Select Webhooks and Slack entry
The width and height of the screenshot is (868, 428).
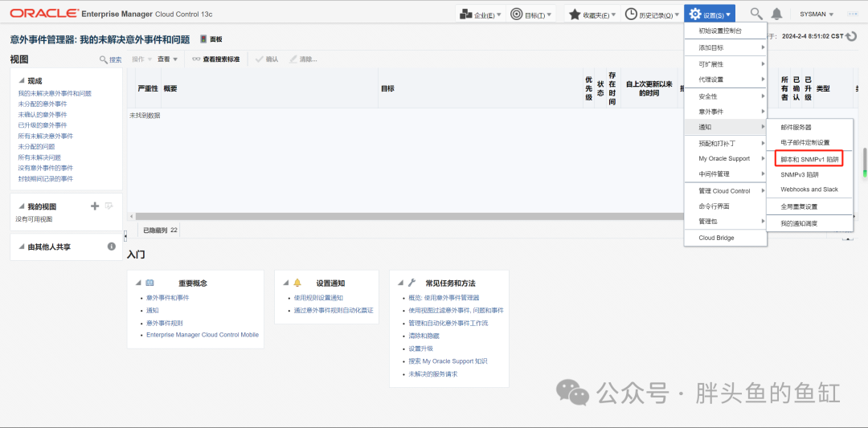point(809,190)
